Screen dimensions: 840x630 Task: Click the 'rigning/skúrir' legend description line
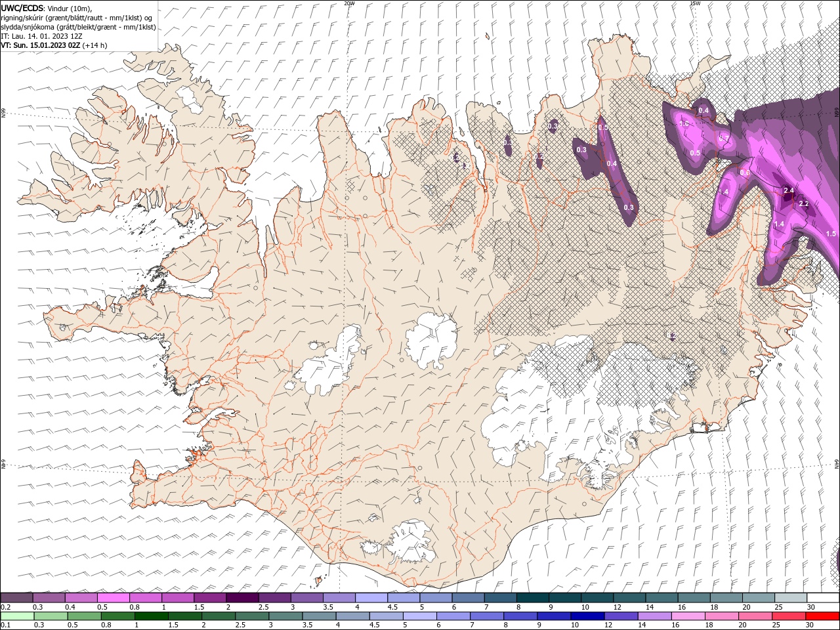(77, 18)
